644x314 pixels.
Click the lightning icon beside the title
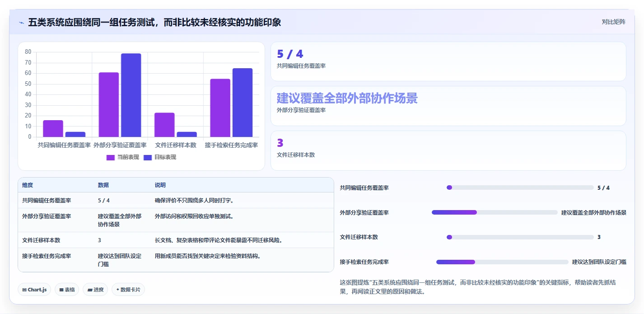coord(21,22)
